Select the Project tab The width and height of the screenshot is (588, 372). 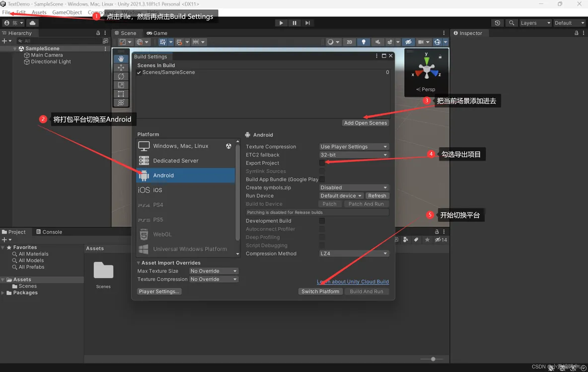pos(14,232)
